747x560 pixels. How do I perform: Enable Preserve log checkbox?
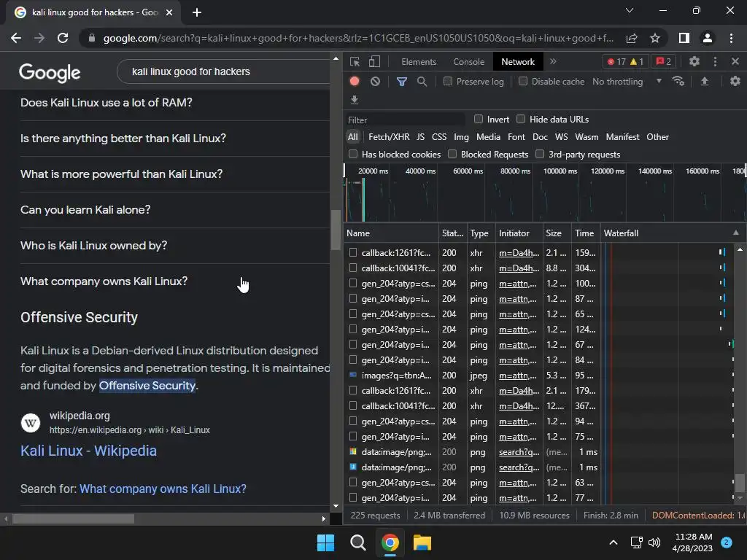click(448, 82)
